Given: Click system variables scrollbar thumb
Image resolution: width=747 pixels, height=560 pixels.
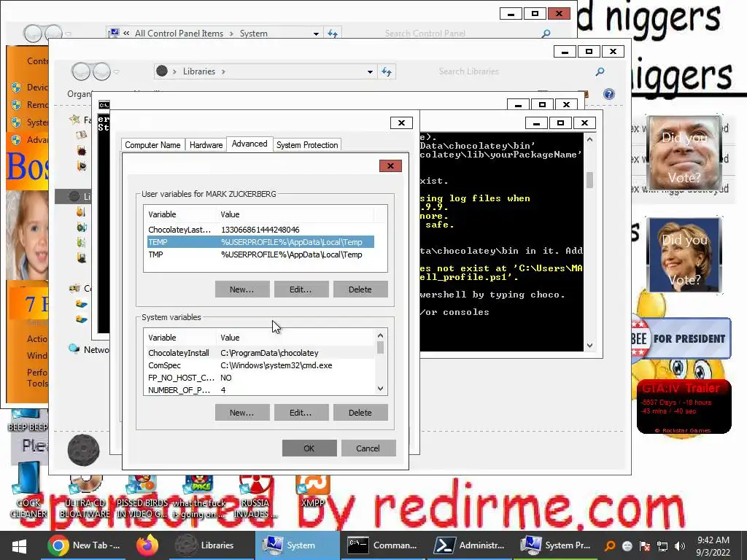Looking at the screenshot, I should 380,348.
